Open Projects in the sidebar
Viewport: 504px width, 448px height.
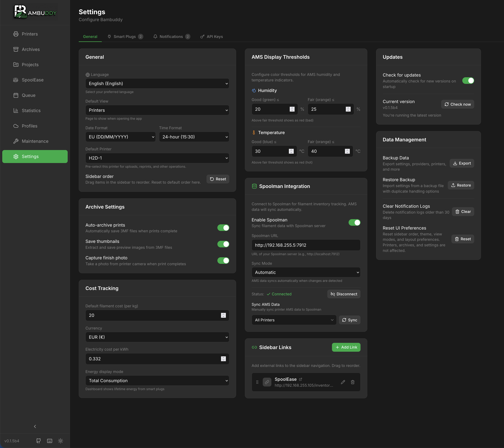[x=35, y=65]
